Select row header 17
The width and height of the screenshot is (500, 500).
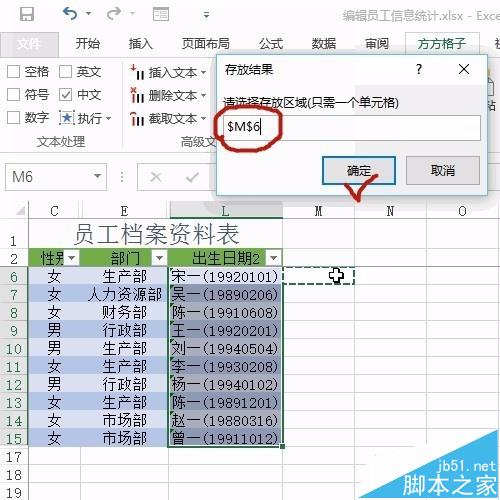(x=14, y=457)
